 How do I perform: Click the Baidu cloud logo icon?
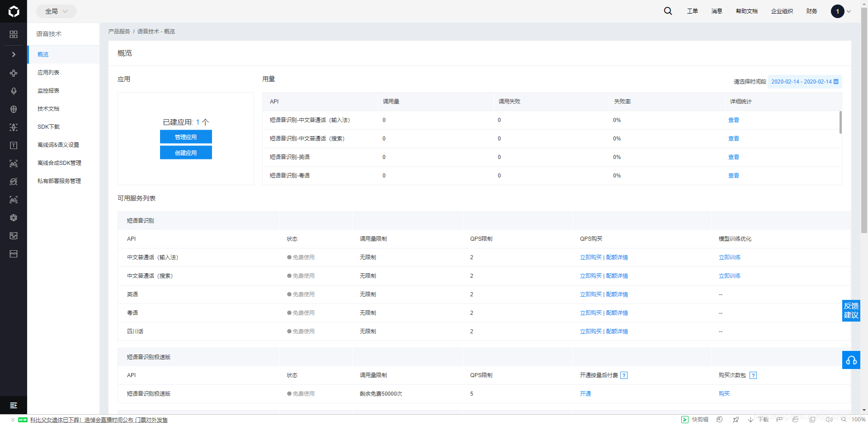pos(14,11)
